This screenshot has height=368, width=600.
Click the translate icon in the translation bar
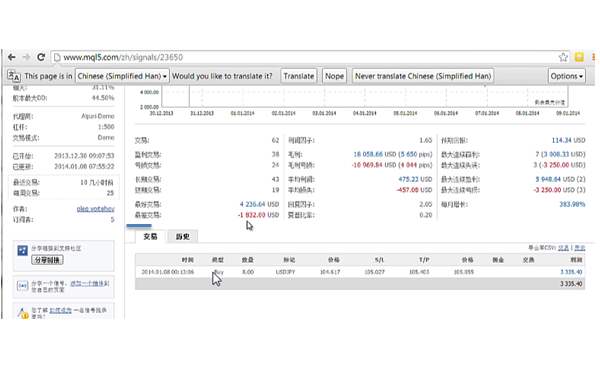pyautogui.click(x=14, y=76)
